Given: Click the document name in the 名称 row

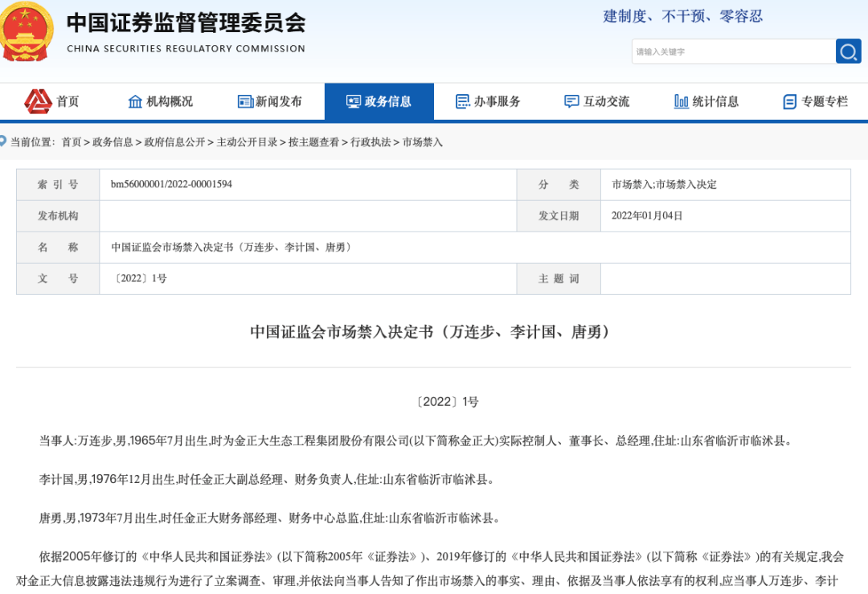Looking at the screenshot, I should coord(231,247).
